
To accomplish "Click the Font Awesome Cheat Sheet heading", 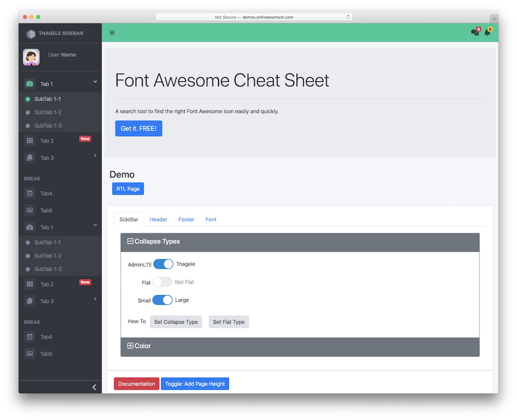I will coord(222,80).
